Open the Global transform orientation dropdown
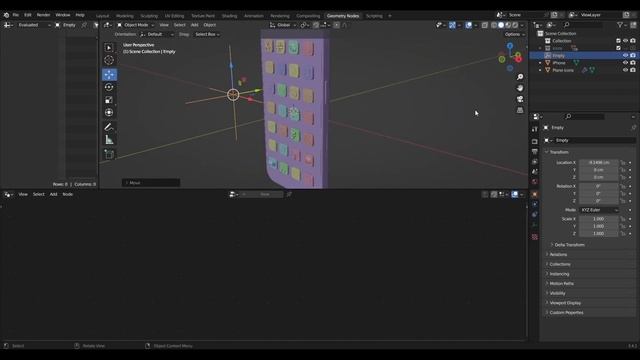Screen dimensions: 640x360 click(283, 25)
